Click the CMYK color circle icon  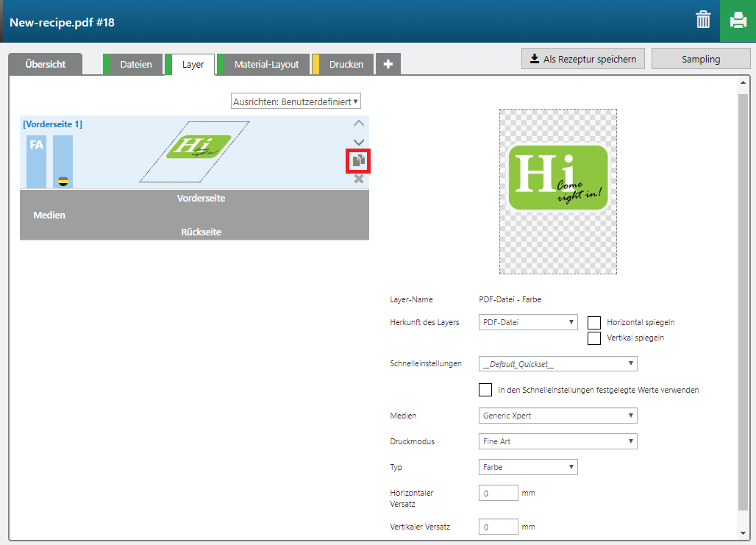[63, 181]
